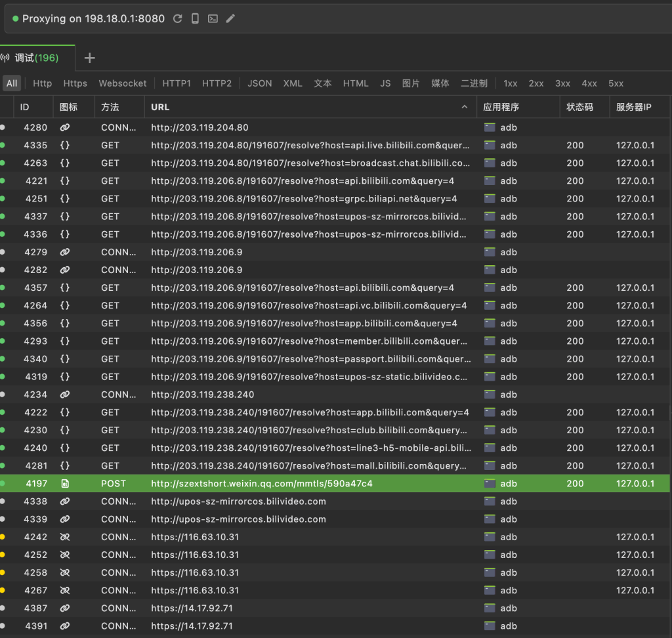This screenshot has height=638, width=672.
Task: Click adb app icon in row 4280
Action: (x=490, y=127)
